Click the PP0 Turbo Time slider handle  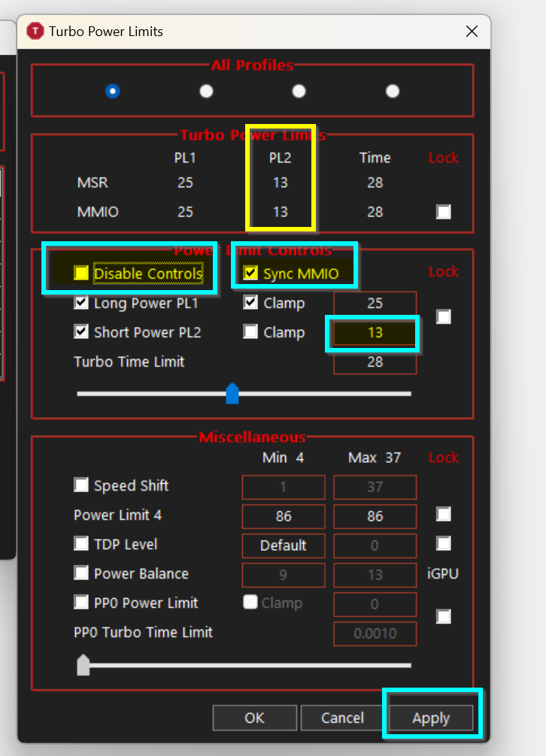(83, 665)
